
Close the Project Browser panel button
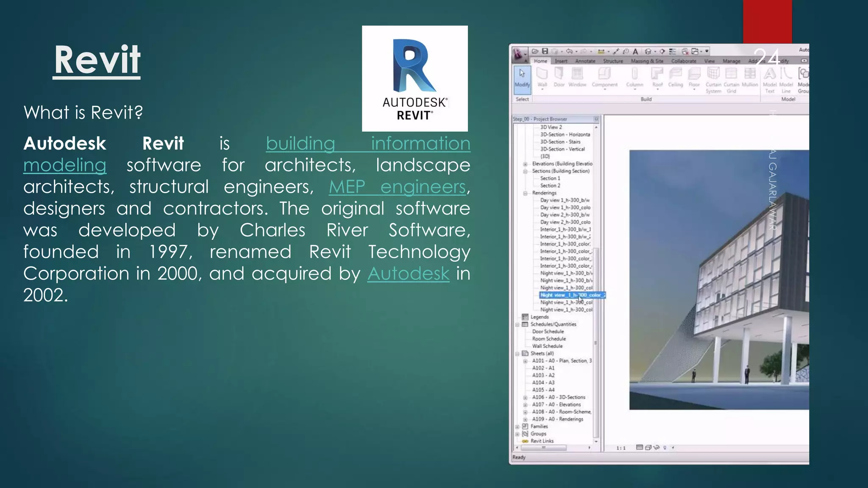[596, 119]
